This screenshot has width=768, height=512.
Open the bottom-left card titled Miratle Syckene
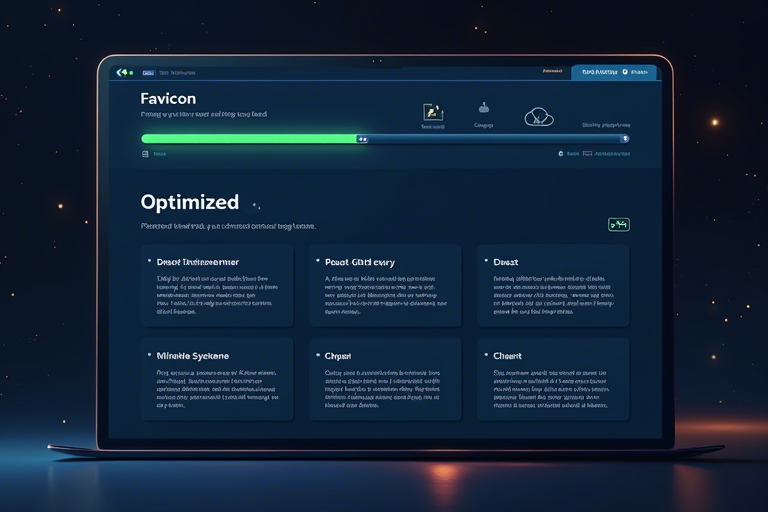click(x=218, y=378)
